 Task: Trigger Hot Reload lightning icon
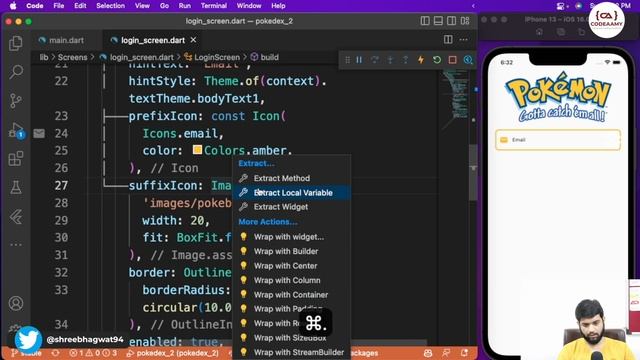421,60
